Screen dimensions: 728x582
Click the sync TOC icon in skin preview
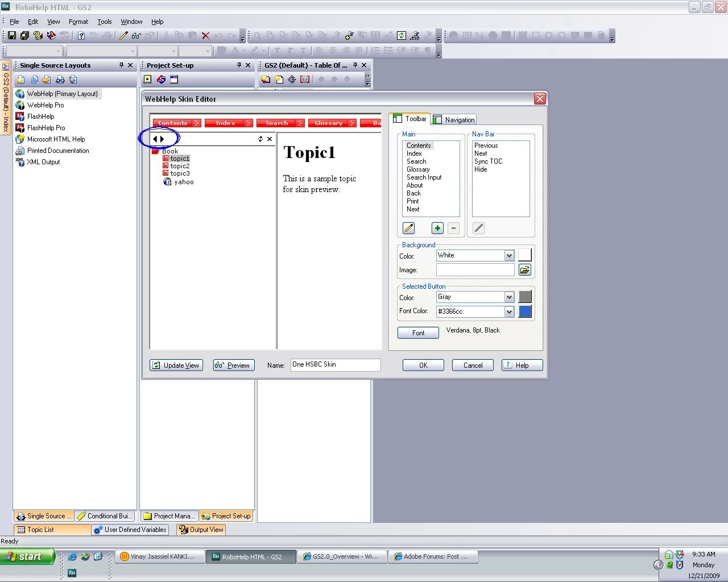(x=260, y=139)
